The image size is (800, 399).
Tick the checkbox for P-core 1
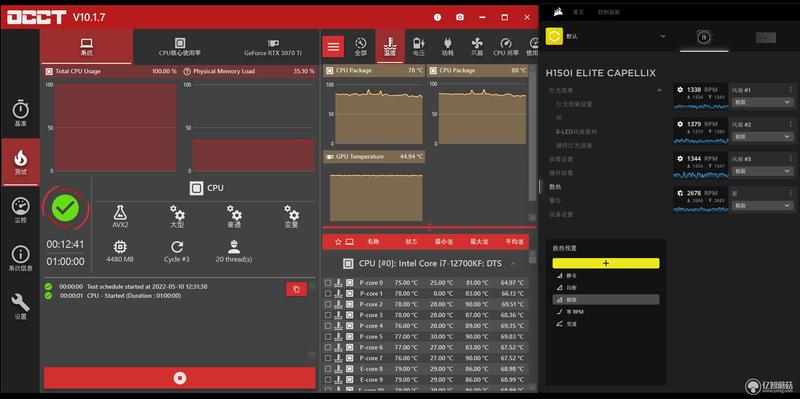point(328,293)
